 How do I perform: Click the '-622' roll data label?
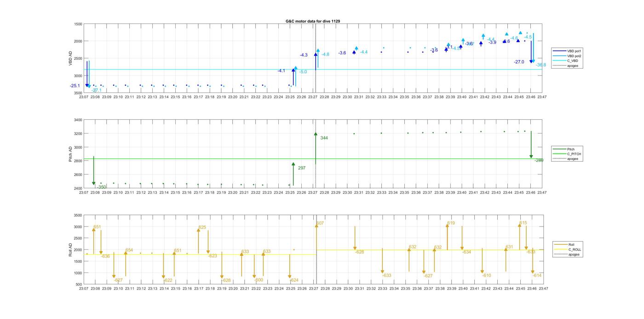(168, 280)
